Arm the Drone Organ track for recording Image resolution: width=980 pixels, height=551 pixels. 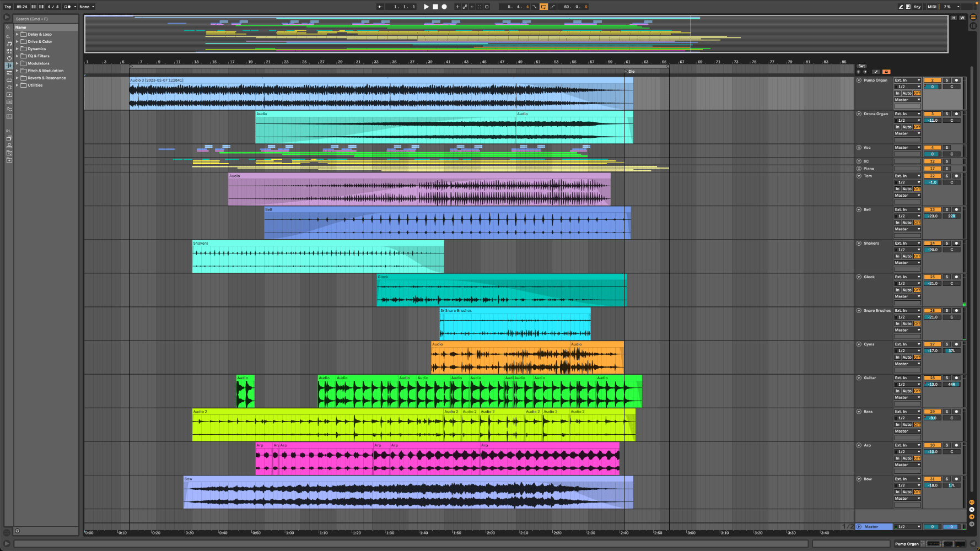point(956,114)
